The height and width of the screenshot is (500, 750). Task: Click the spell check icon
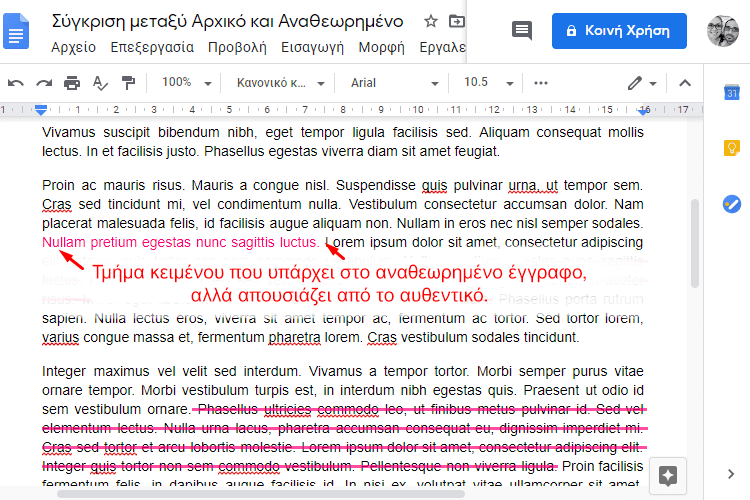(100, 83)
